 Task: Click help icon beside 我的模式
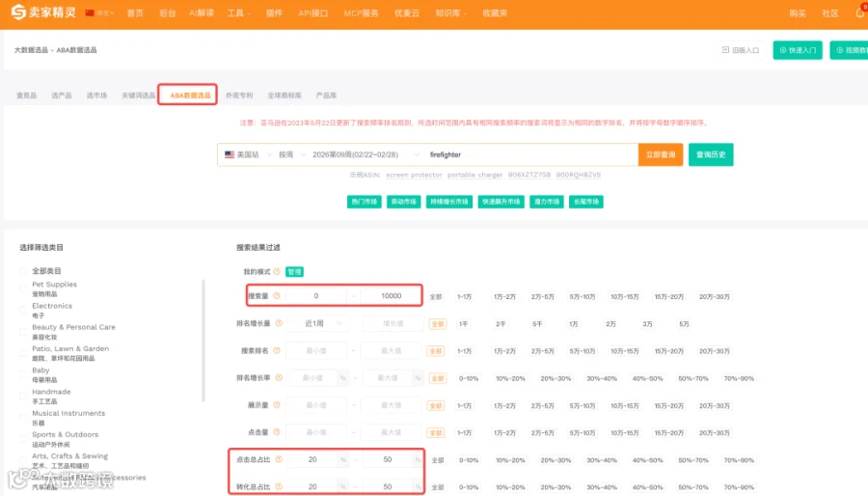277,271
